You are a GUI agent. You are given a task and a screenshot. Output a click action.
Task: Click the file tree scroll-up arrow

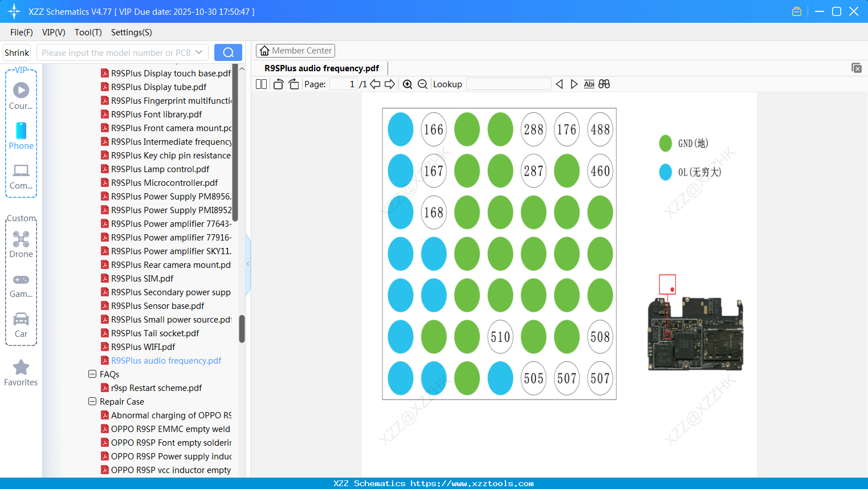tap(242, 69)
